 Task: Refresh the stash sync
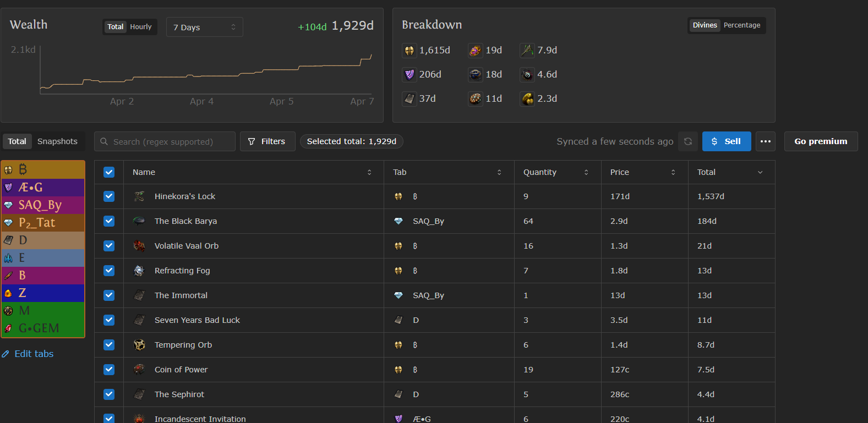(688, 141)
